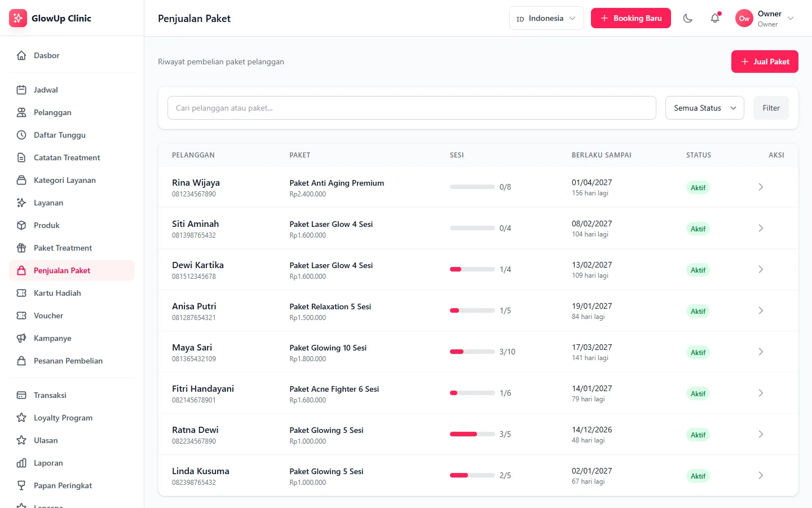
Task: Click the Aktif status badge for Siti Aminah
Action: click(698, 229)
